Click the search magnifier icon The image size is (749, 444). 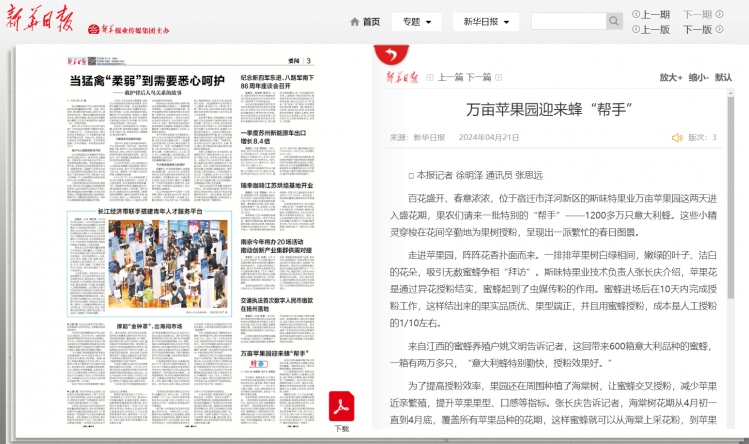coord(614,21)
